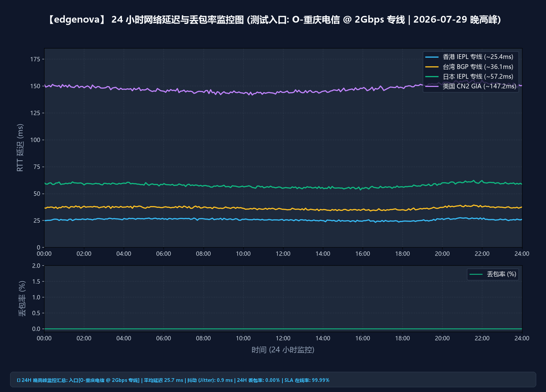Click the yellow line swatch in legend
Screen dimensions: 546x392
click(432, 67)
